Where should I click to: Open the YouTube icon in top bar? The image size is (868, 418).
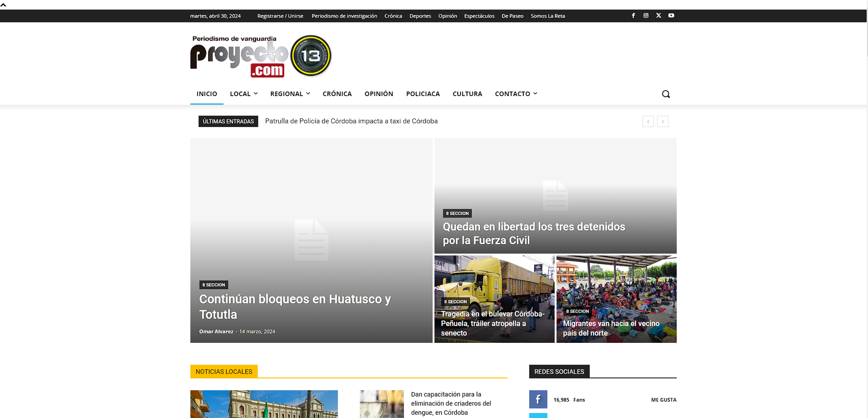pos(671,15)
